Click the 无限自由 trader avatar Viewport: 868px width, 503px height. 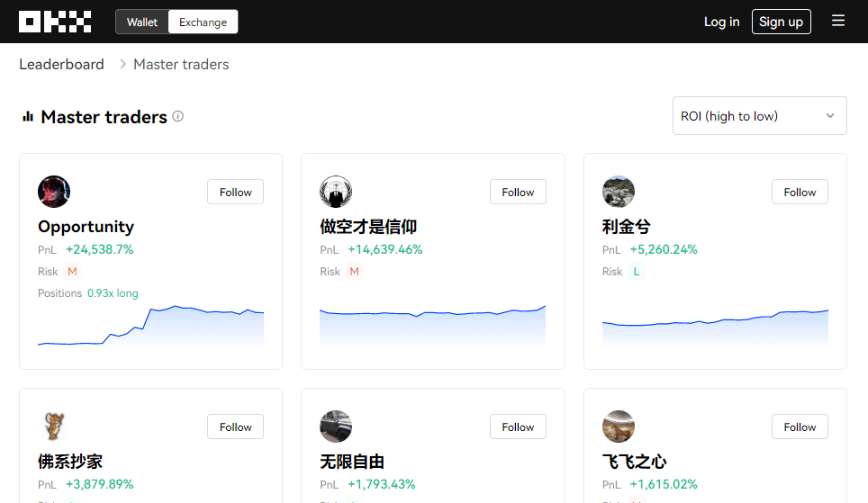point(336,427)
